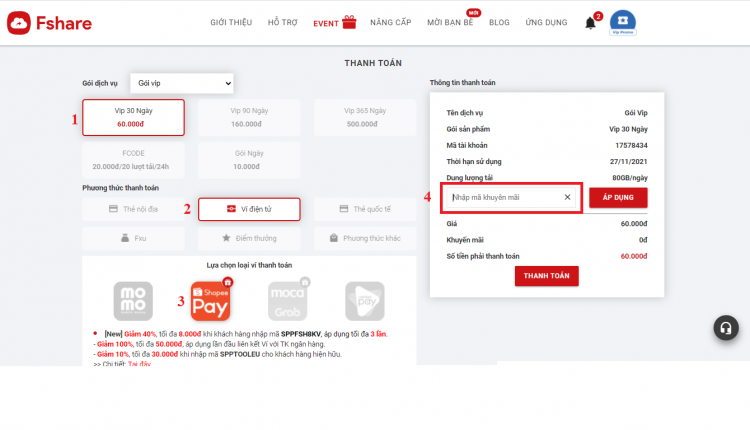750x430 pixels.
Task: Click the promo code SPPTOOLEU
Action: point(240,354)
